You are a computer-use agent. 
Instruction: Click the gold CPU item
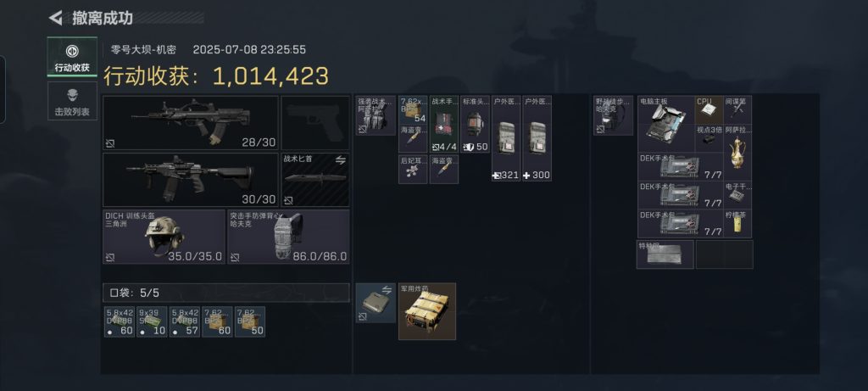click(709, 109)
